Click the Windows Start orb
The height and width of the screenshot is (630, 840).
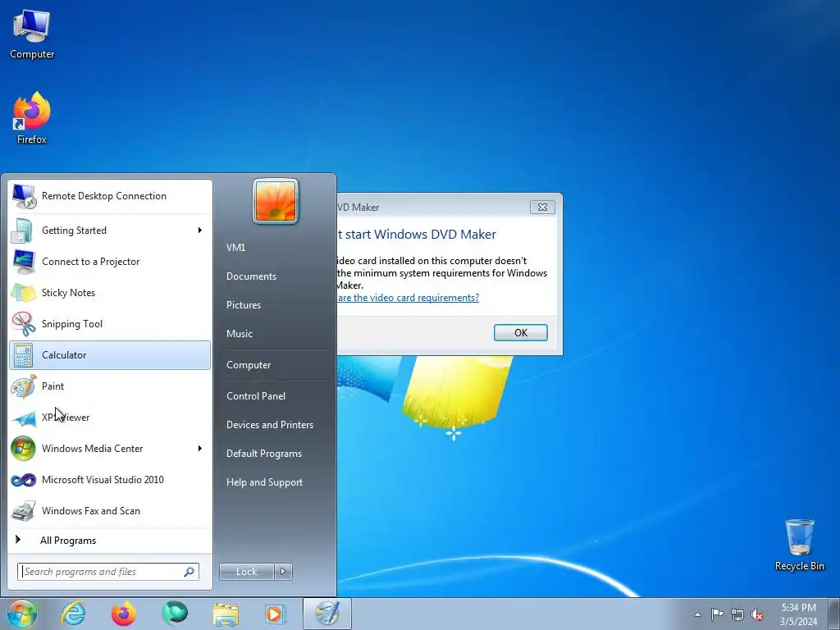coord(21,614)
